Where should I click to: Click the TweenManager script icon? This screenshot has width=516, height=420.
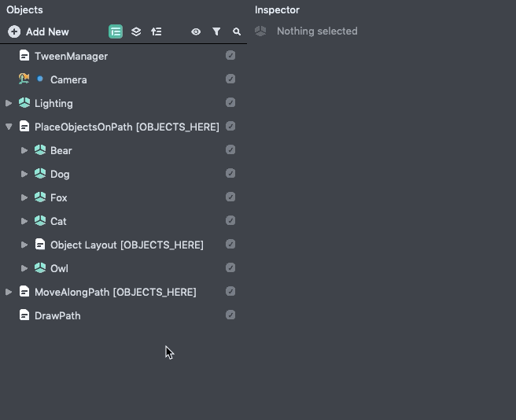[x=24, y=56]
